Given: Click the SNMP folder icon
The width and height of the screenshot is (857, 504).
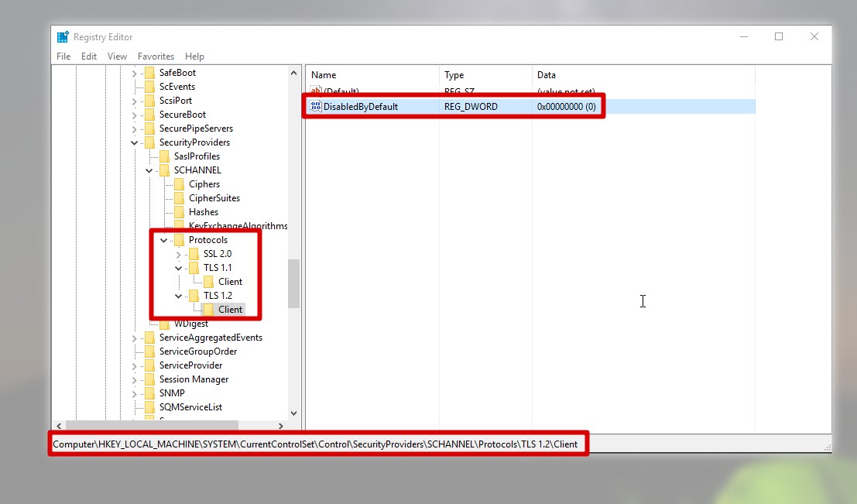Looking at the screenshot, I should click(x=150, y=393).
